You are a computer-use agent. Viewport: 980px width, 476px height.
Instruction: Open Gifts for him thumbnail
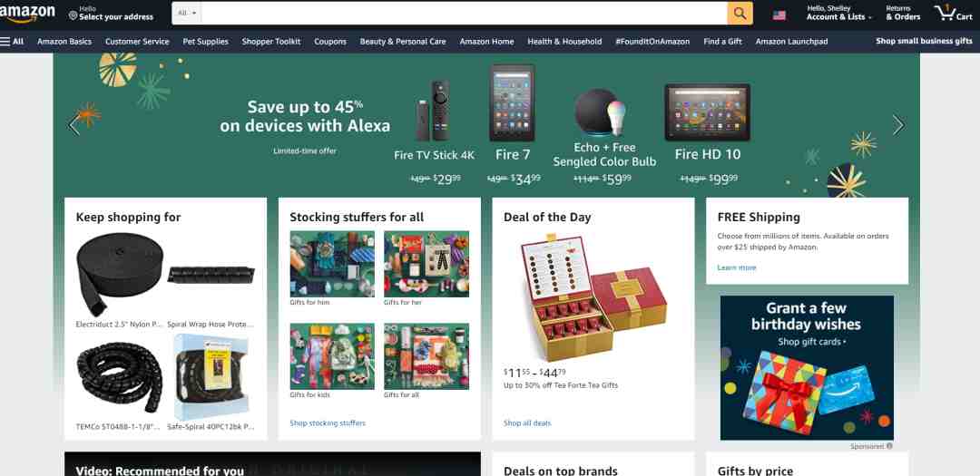332,264
